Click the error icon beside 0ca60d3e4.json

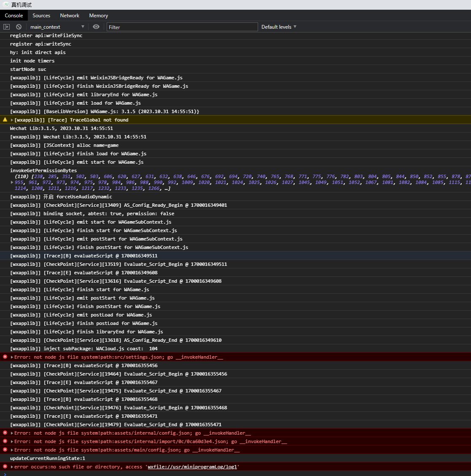coord(5,441)
